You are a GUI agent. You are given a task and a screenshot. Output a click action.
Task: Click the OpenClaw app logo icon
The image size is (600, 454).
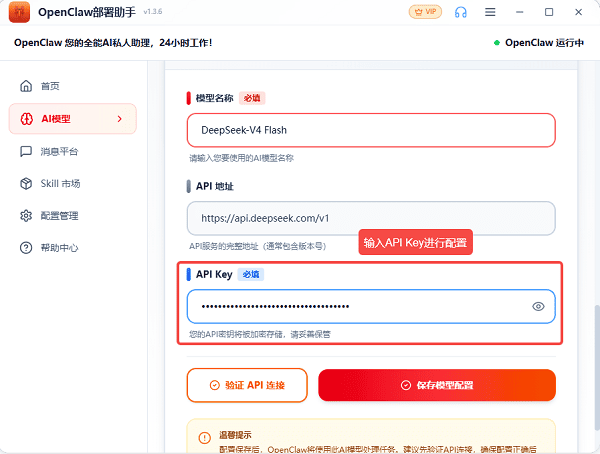[19, 12]
